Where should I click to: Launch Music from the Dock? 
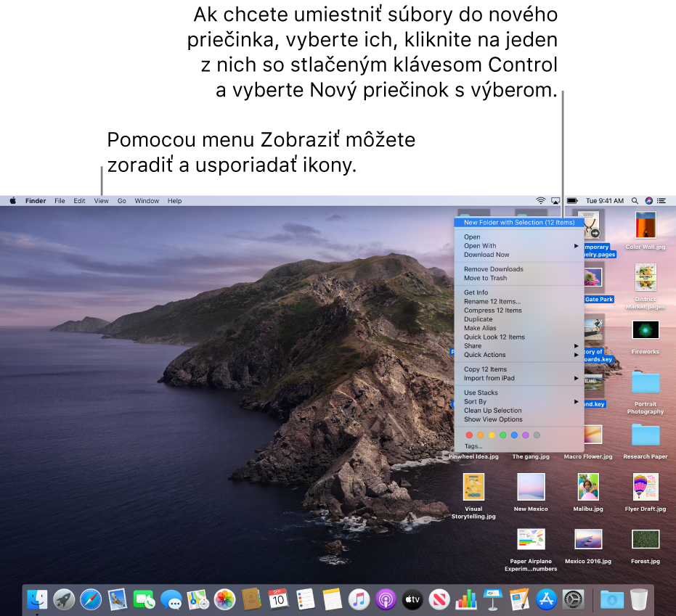coord(359,599)
